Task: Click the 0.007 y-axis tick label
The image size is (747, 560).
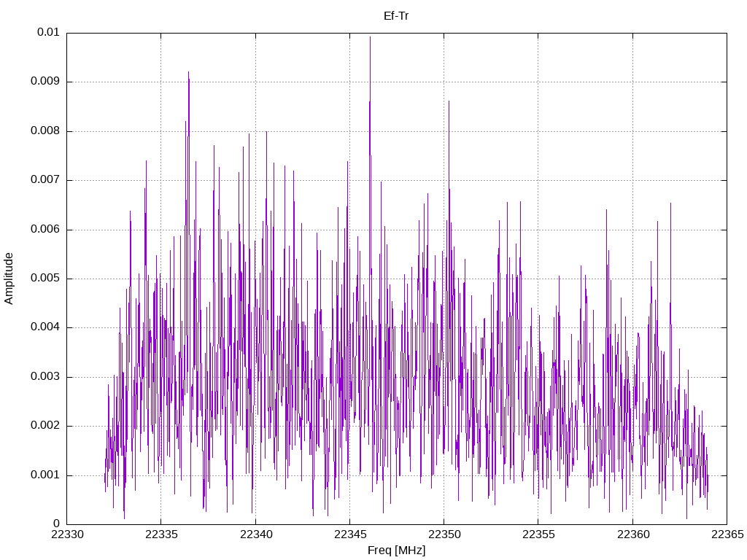Action: tap(45, 180)
